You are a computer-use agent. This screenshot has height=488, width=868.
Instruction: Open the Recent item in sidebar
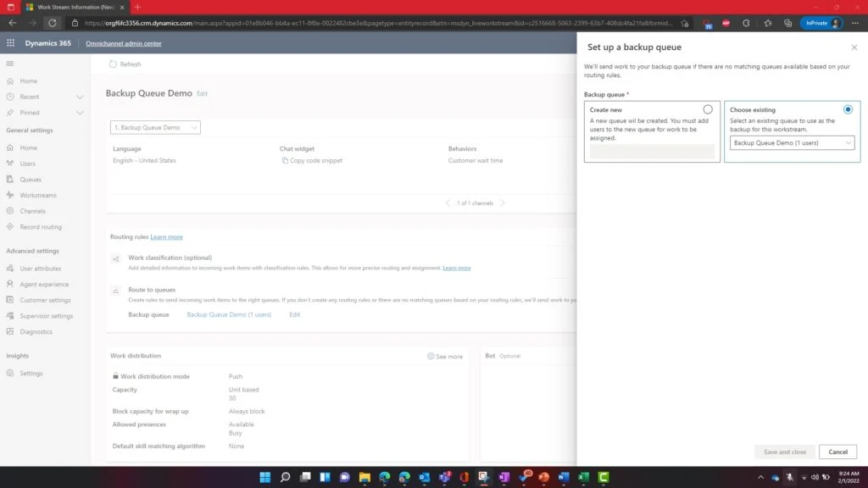(x=30, y=97)
